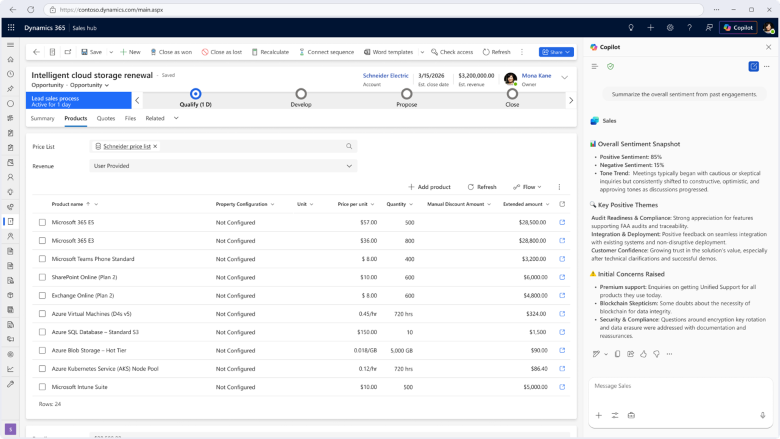
Task: Open Revenue User Provided dropdown
Action: click(x=223, y=166)
